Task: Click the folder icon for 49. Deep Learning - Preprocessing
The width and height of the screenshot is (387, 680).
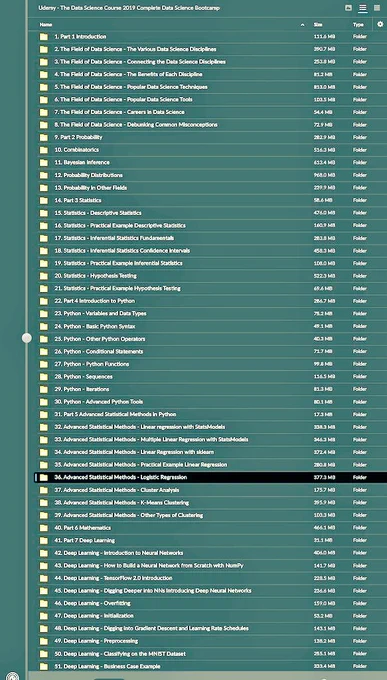Action: coord(44,641)
